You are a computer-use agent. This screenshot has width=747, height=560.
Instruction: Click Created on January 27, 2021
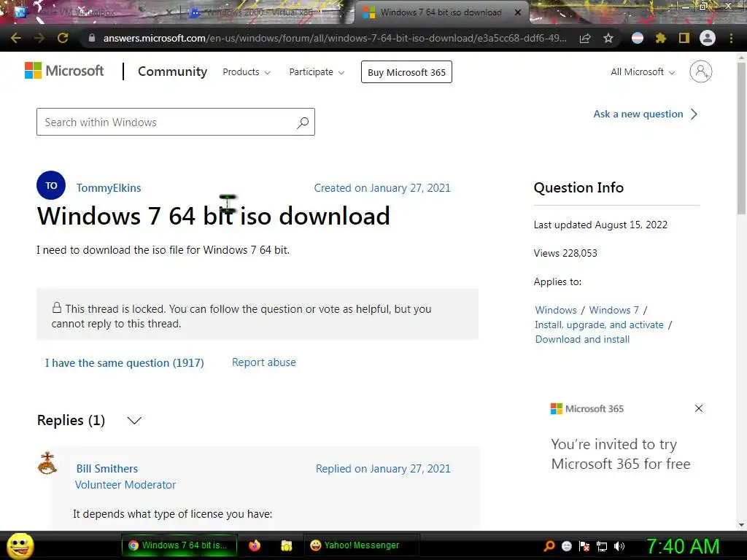pyautogui.click(x=382, y=188)
